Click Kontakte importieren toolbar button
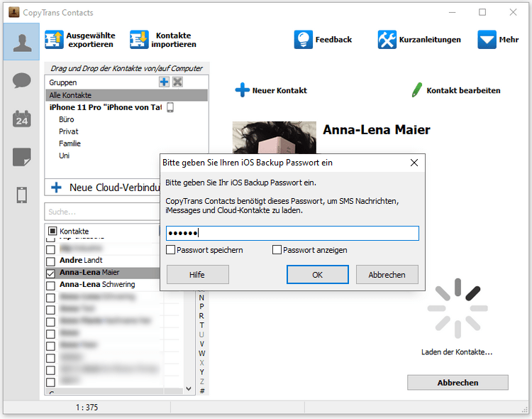The image size is (532, 419). coord(163,40)
